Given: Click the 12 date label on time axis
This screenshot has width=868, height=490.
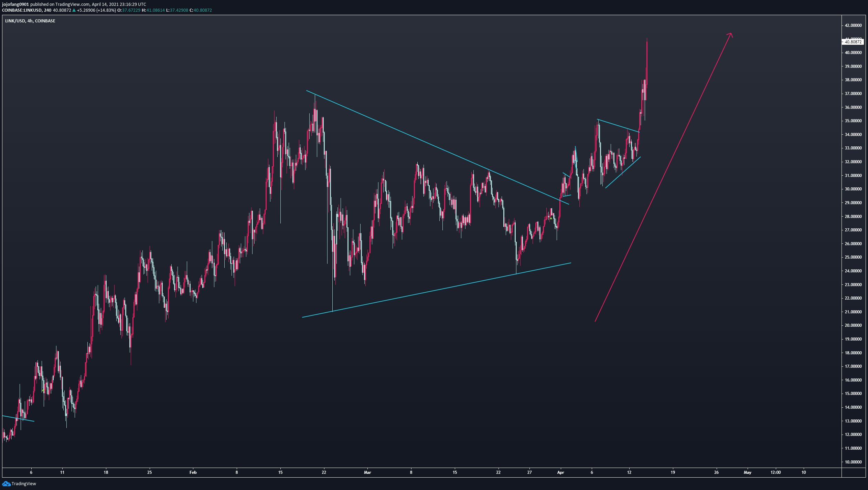Looking at the screenshot, I should (x=629, y=472).
